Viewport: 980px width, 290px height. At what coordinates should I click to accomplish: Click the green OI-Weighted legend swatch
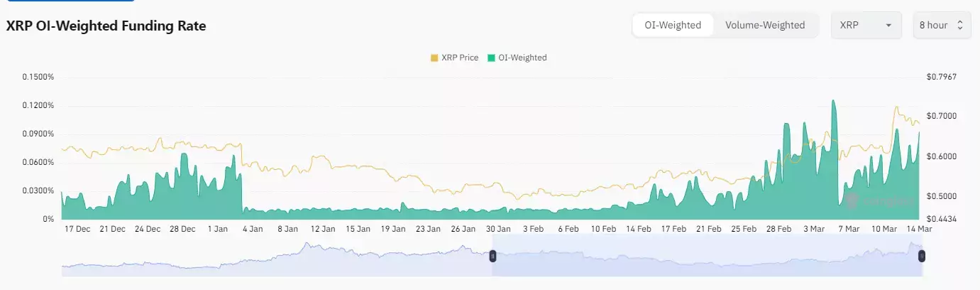[490, 58]
